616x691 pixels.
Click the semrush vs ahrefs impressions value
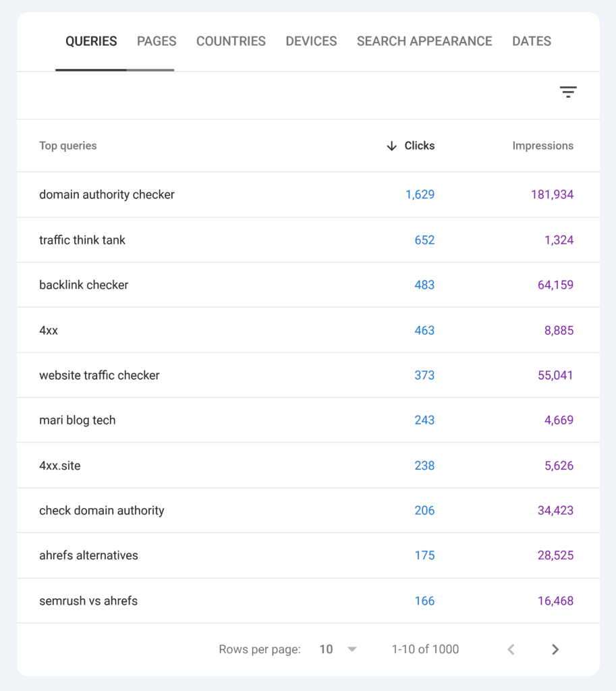click(555, 601)
